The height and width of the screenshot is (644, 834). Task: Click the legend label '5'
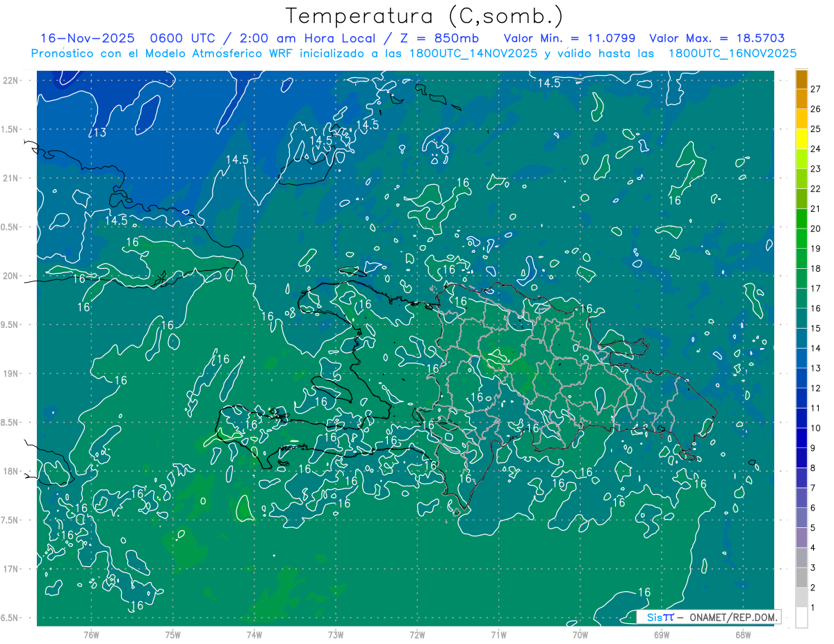(813, 528)
